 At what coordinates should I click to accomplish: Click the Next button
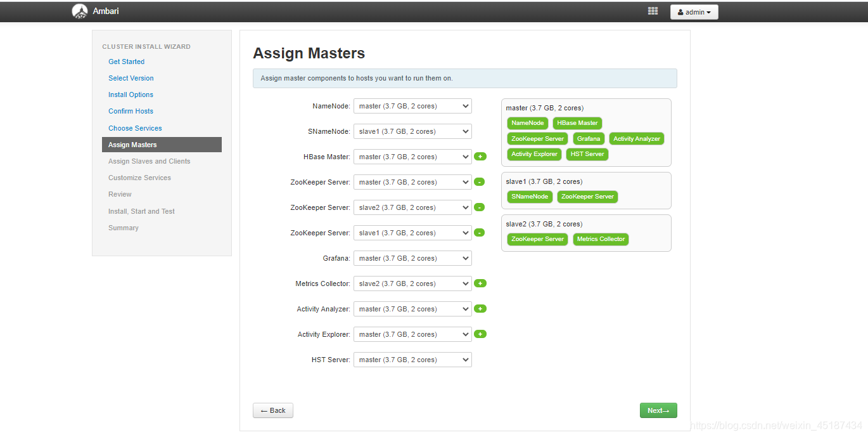click(x=658, y=410)
